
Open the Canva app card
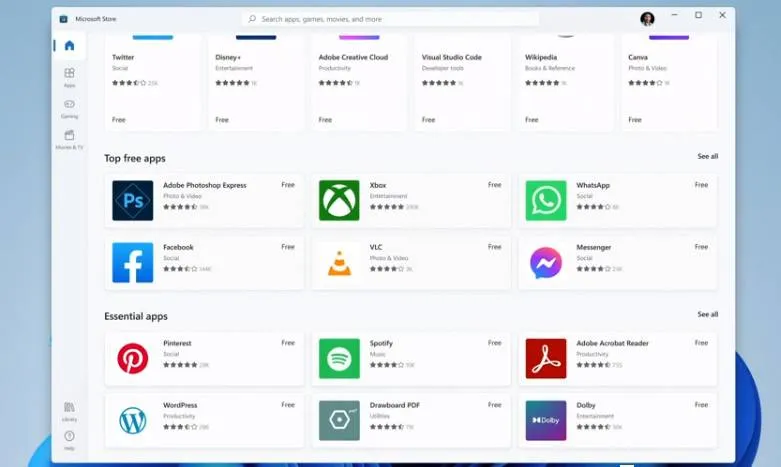[669, 83]
